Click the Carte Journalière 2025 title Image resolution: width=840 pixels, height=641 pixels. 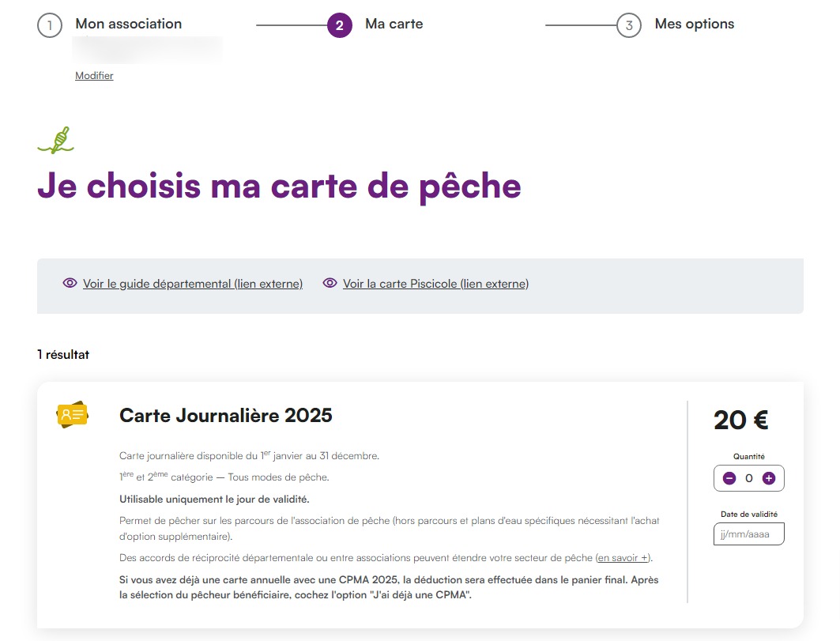tap(225, 415)
